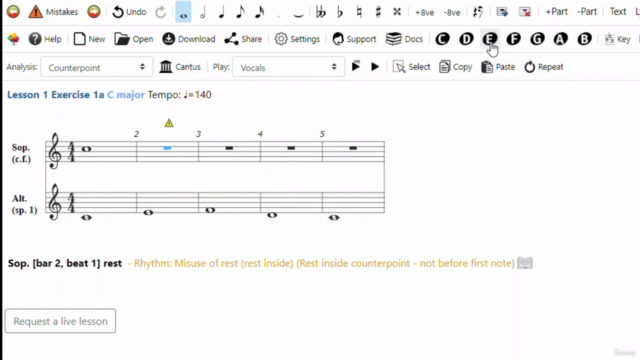640x360 pixels.
Task: Go to the previous mistake arrow
Action: tap(13, 12)
